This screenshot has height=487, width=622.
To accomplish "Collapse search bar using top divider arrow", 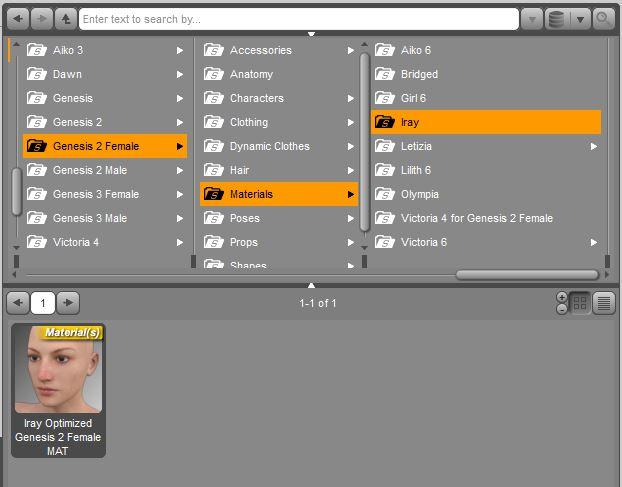I will (311, 34).
